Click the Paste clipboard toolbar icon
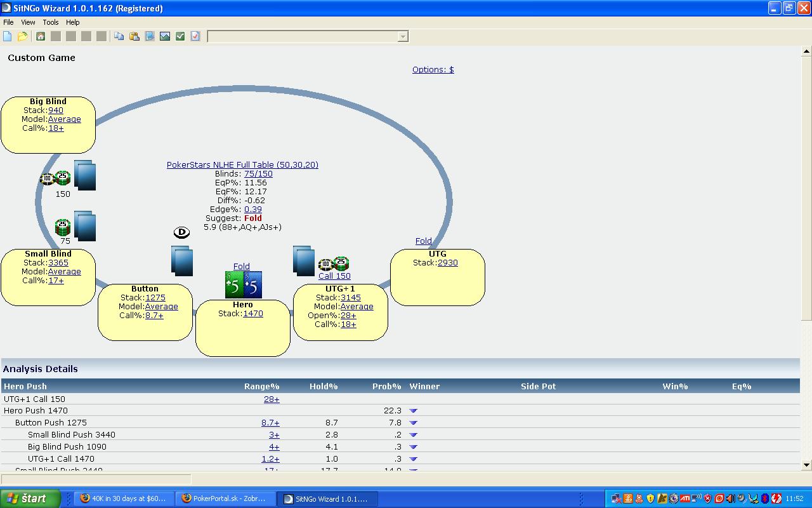 (134, 36)
